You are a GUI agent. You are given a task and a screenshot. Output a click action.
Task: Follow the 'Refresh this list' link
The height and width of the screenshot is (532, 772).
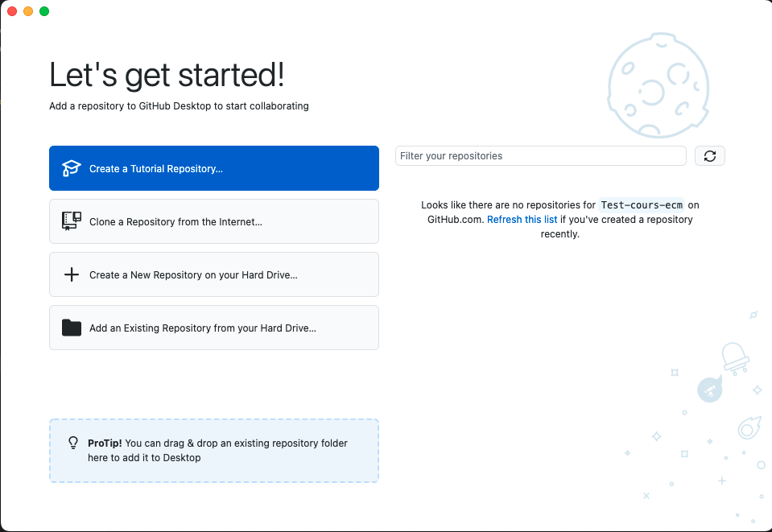pyautogui.click(x=522, y=220)
